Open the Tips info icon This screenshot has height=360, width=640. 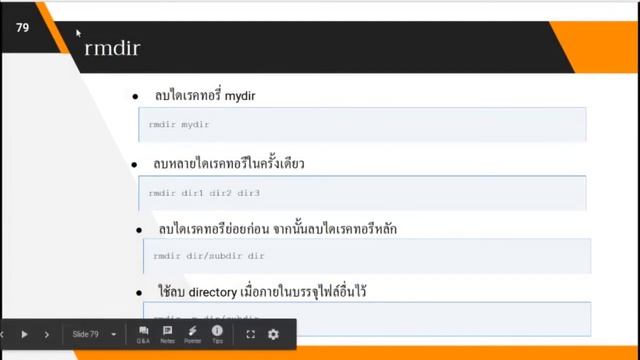click(x=217, y=335)
